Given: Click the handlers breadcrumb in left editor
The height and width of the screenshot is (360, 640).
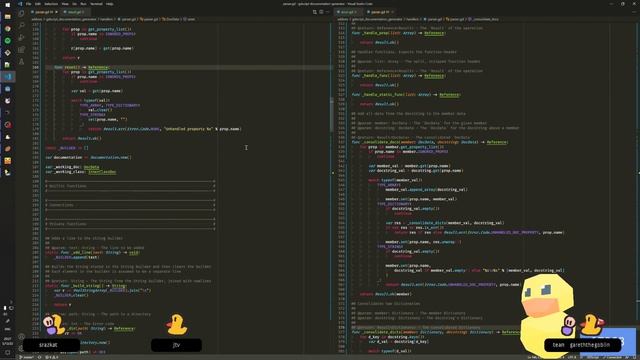Looking at the screenshot, I should (107, 19).
